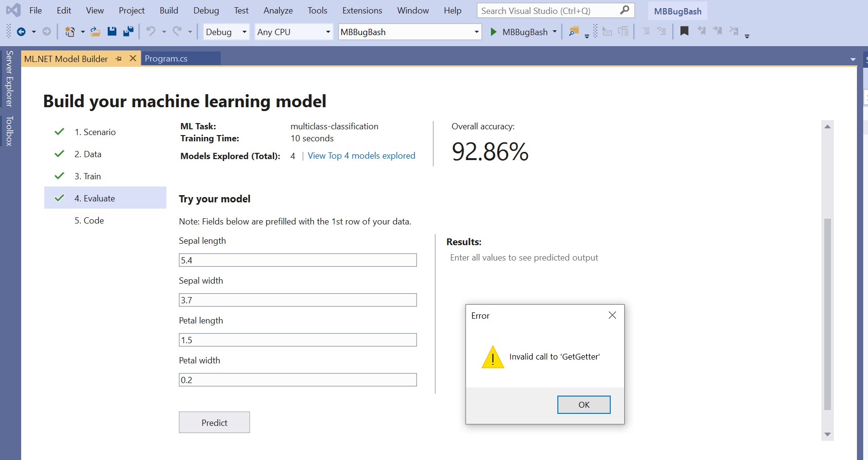Open the Any CPU platform dropdown
This screenshot has width=868, height=460.
pyautogui.click(x=327, y=32)
